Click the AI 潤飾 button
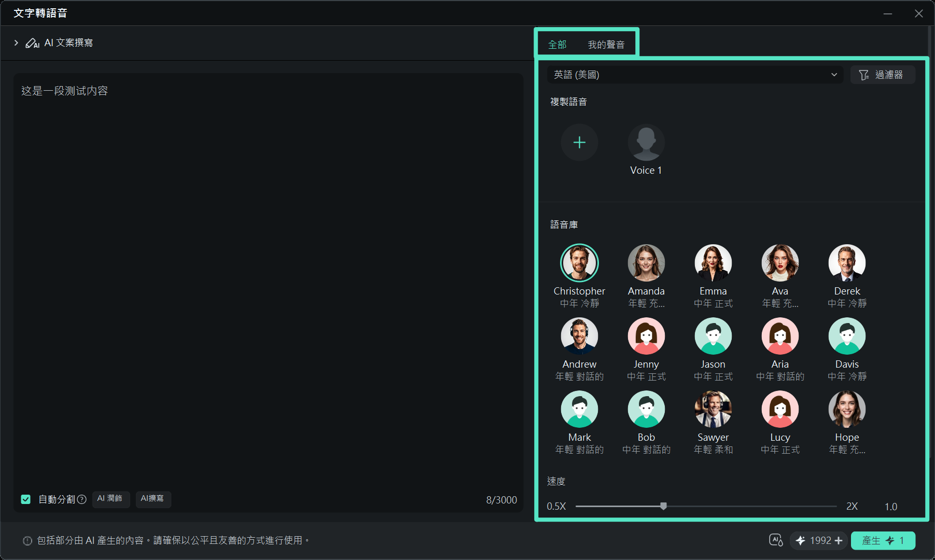Viewport: 935px width, 560px height. tap(110, 499)
